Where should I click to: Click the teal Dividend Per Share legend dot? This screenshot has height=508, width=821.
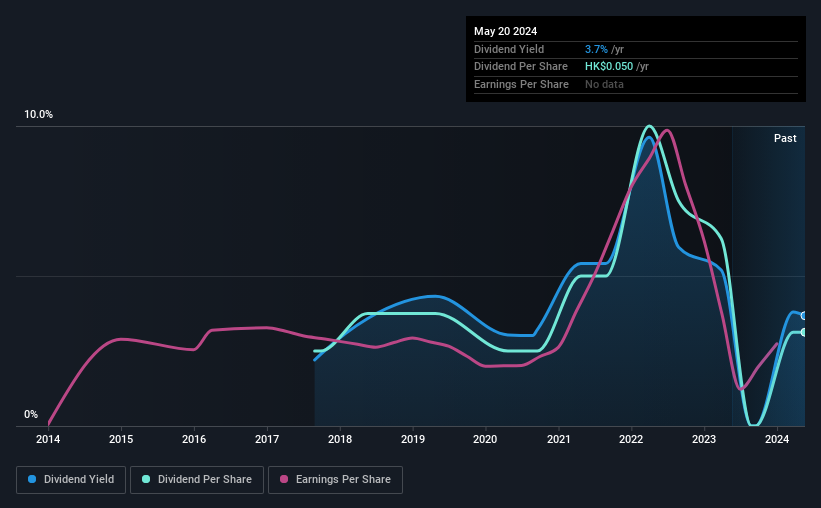coord(146,479)
